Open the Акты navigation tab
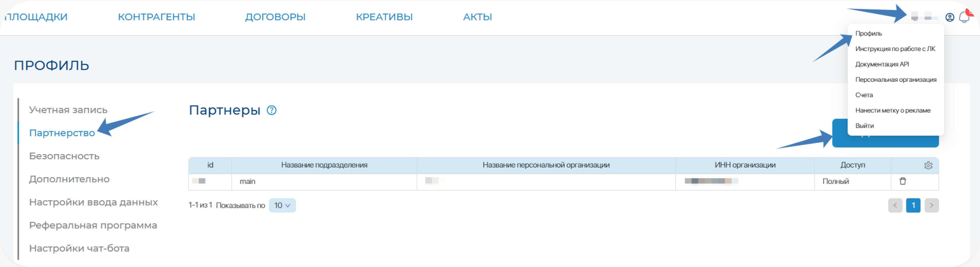Screen dimensions: 980x267 [477, 17]
